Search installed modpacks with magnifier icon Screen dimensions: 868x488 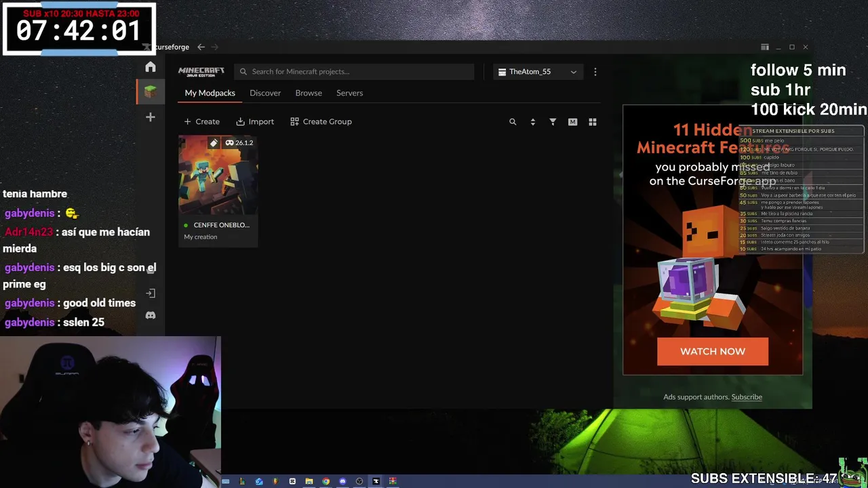513,122
